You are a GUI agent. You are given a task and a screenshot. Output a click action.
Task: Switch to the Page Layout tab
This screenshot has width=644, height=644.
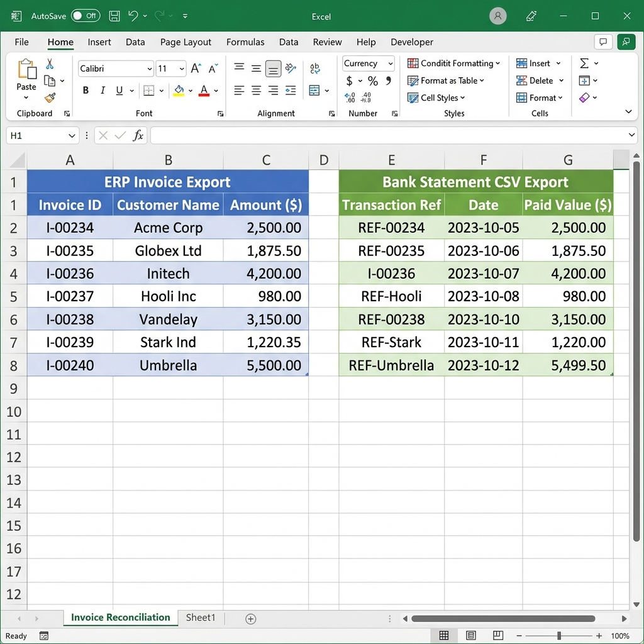pos(186,42)
